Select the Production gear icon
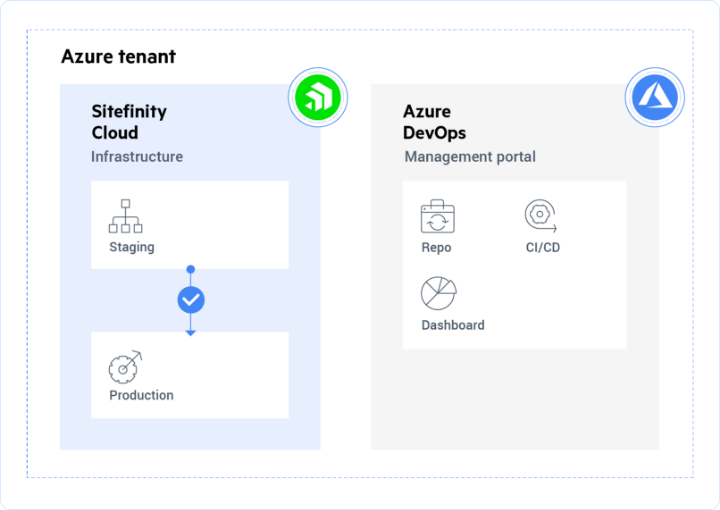Viewport: 720px width, 510px height. click(125, 366)
